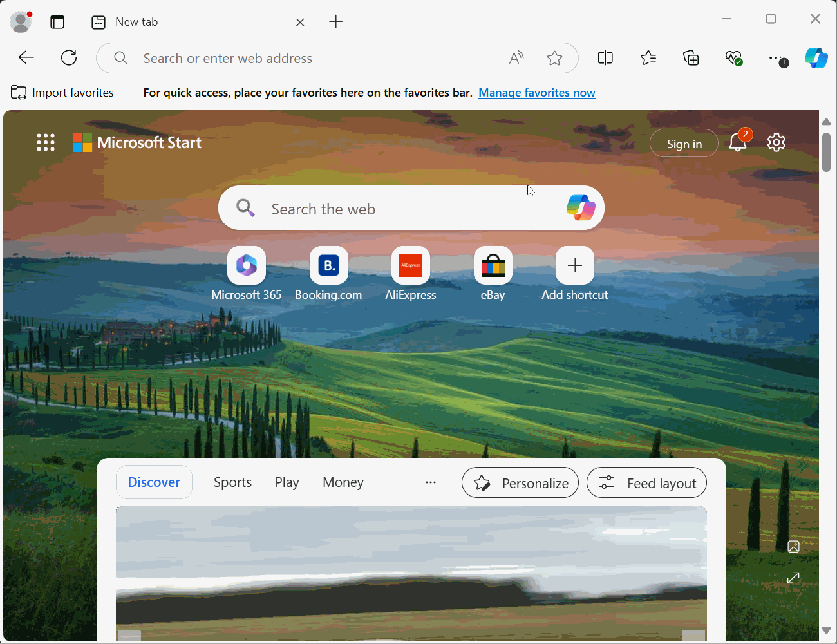Open Copilot sidebar icon

click(816, 58)
